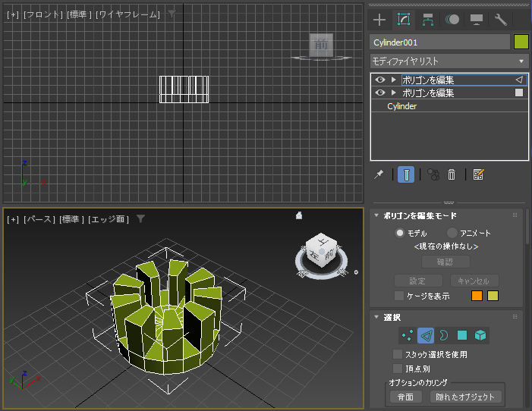This screenshot has height=411, width=532.
Task: Click the Cylinder001 object name field
Action: tap(439, 42)
